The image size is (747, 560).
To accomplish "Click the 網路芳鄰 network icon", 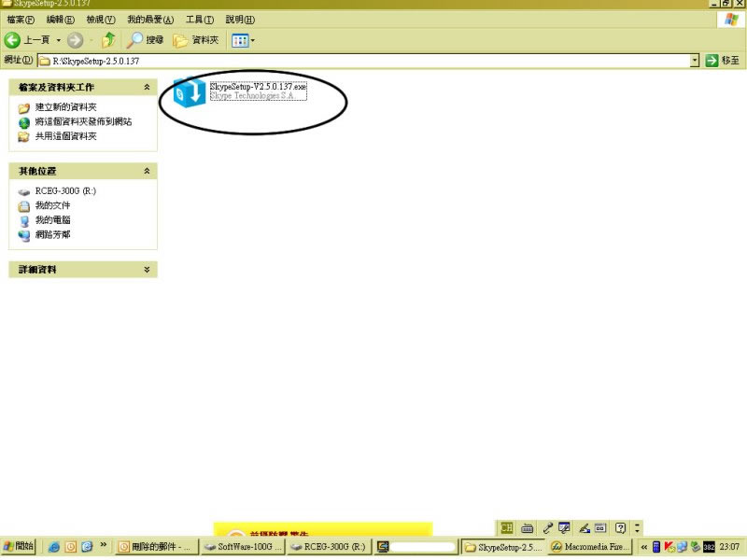I will click(24, 235).
